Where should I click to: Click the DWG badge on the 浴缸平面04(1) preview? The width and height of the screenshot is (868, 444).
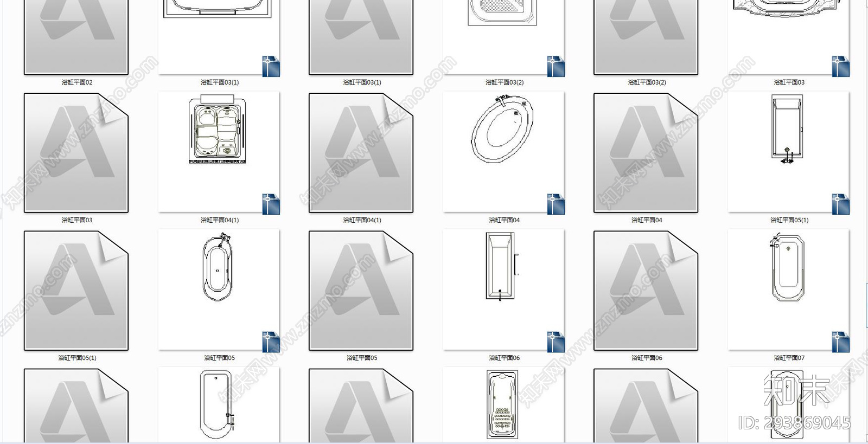click(x=271, y=204)
